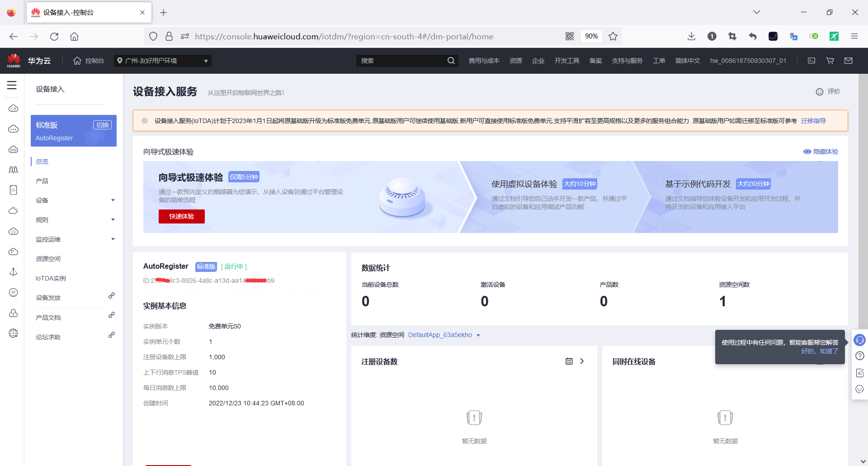
Task: Click the arrow icon in 注册设备数 card
Action: pyautogui.click(x=582, y=361)
